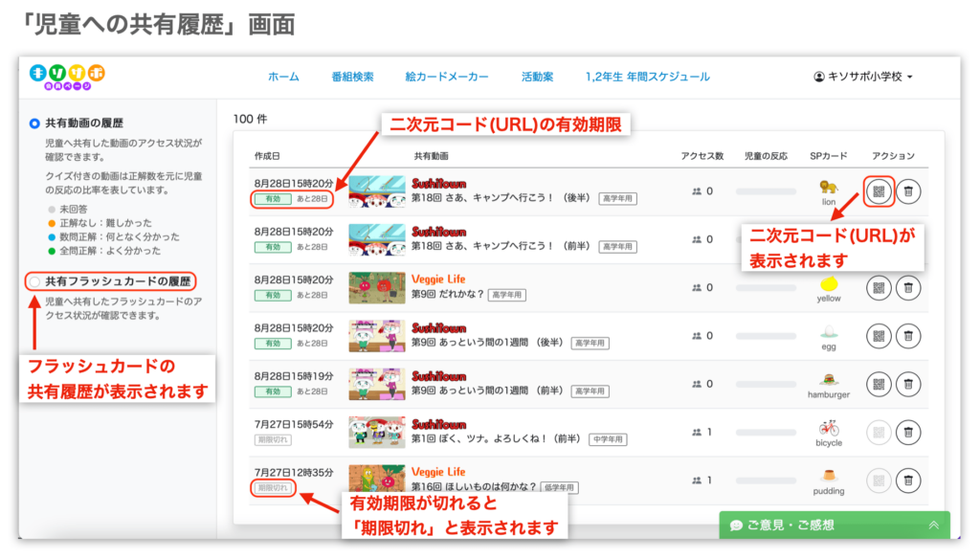Select the pudding SP card icon
The width and height of the screenshot is (980, 559).
[830, 477]
